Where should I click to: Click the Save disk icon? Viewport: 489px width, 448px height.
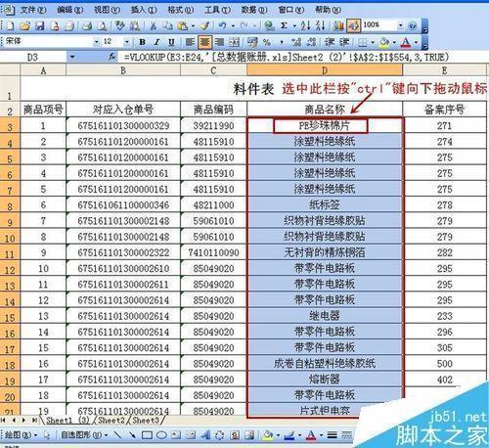coord(40,25)
